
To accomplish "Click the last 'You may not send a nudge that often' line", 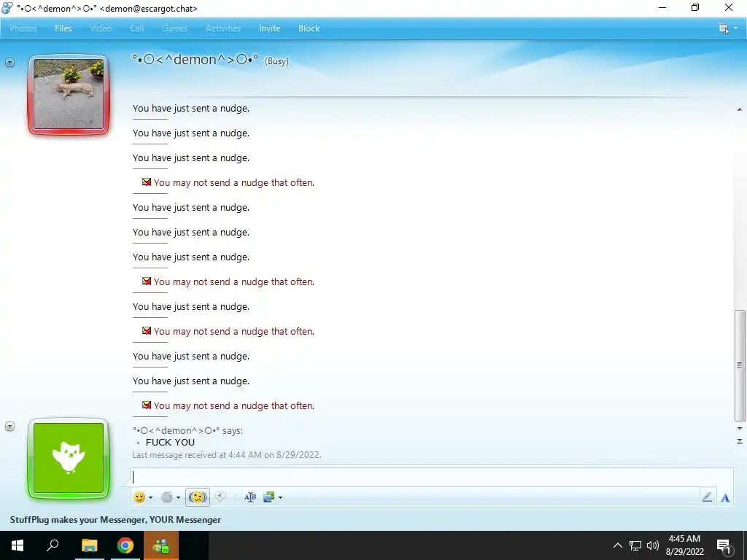I will coord(233,405).
